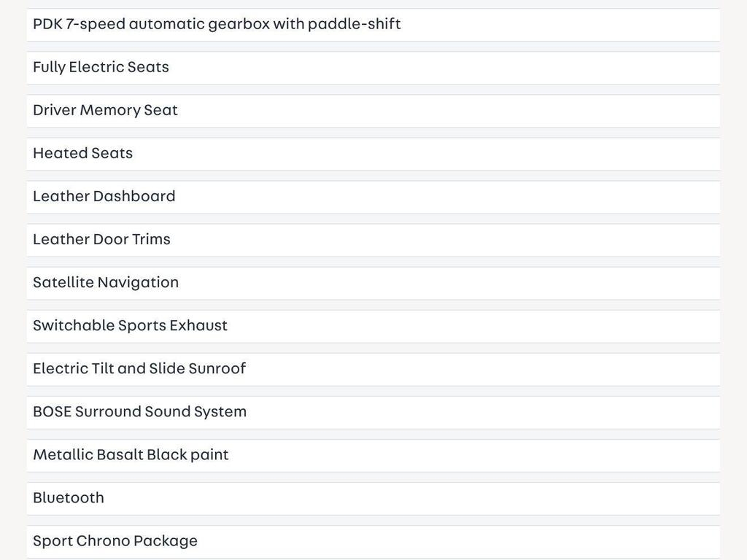This screenshot has height=560, width=747.
Task: Click the Leather Door Trims item
Action: 373,241
